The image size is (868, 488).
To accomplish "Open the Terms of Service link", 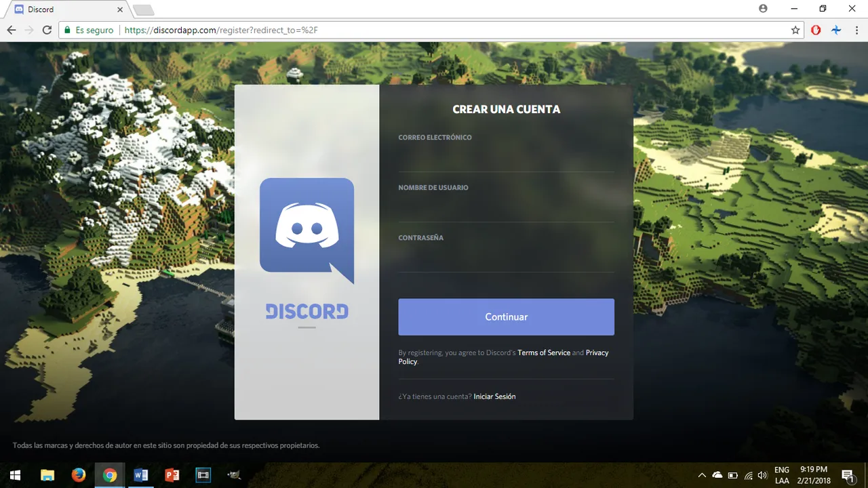I will (544, 353).
